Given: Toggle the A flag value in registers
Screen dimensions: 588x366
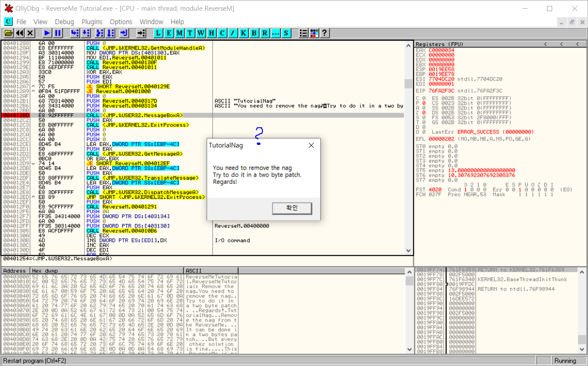Looking at the screenshot, I should (423, 108).
